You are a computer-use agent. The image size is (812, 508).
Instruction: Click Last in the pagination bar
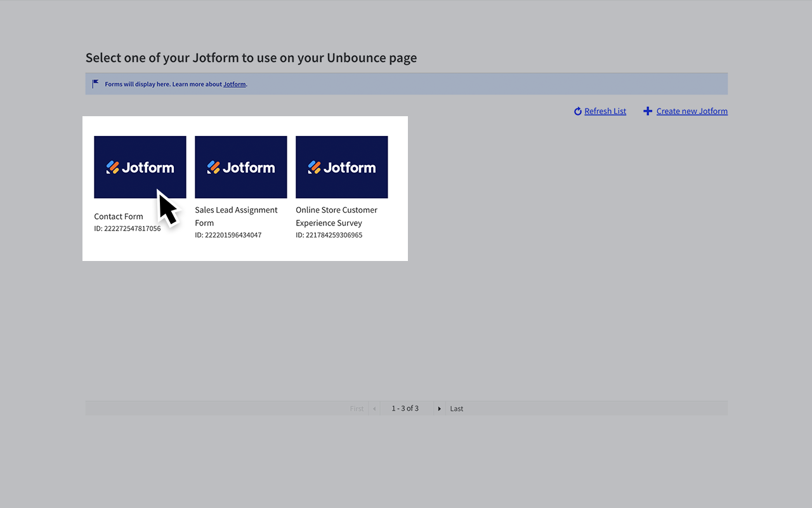click(456, 408)
